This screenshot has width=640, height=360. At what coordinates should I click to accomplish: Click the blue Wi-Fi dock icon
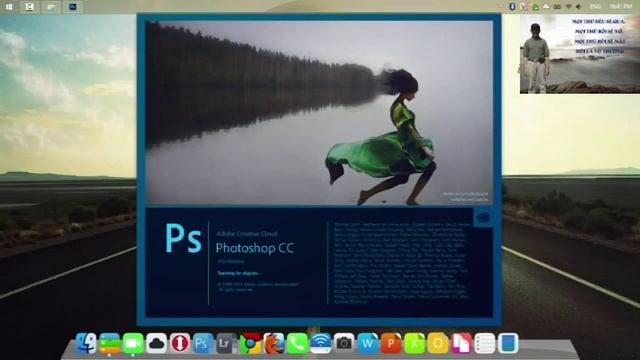tap(321, 343)
